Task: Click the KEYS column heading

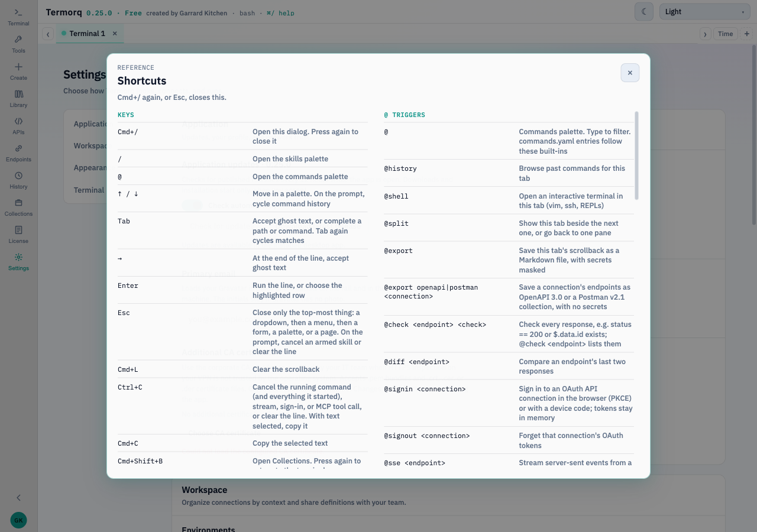Action: [126, 115]
